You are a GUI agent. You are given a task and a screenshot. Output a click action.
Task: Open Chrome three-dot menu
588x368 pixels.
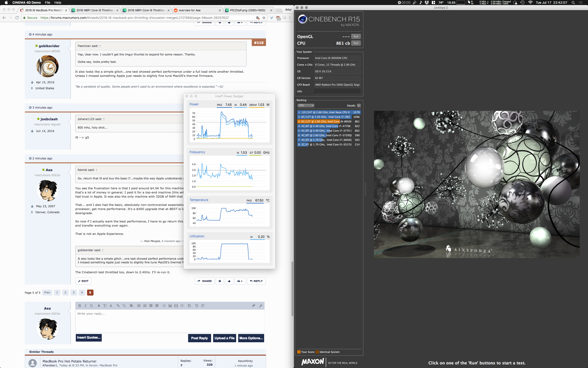(290, 18)
